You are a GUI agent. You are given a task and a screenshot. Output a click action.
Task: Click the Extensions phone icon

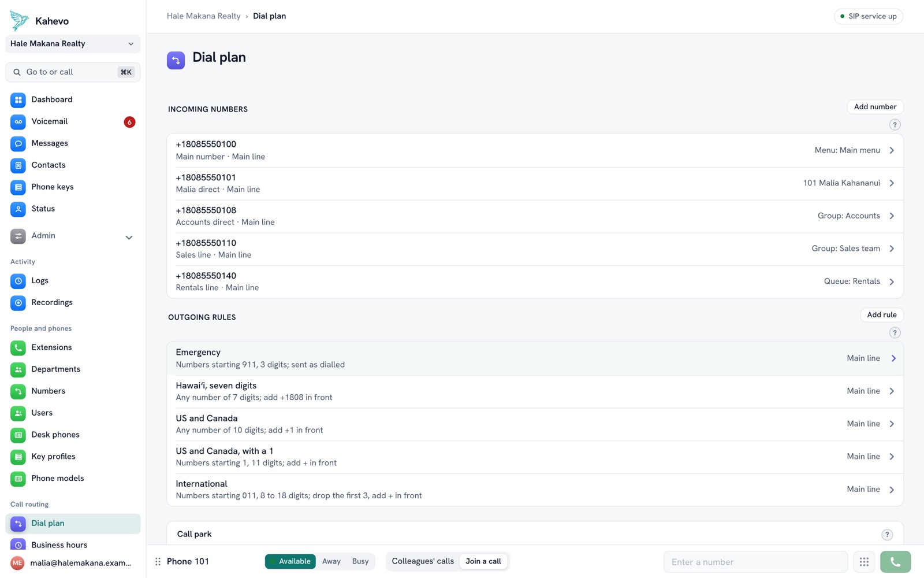point(18,348)
